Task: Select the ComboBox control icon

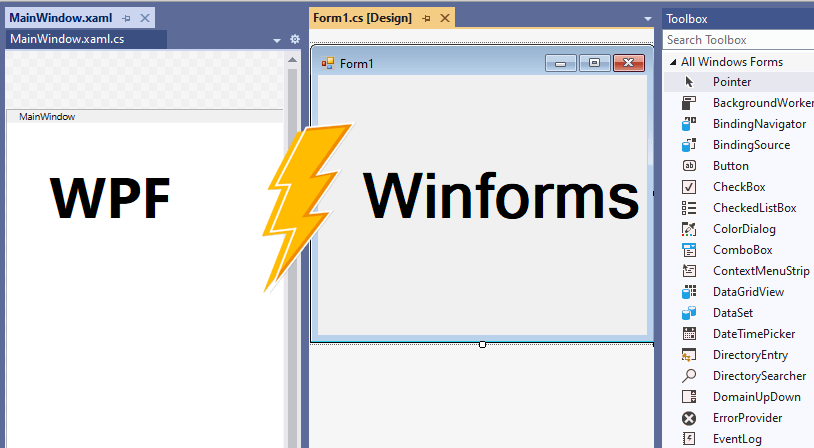Action: (x=689, y=250)
